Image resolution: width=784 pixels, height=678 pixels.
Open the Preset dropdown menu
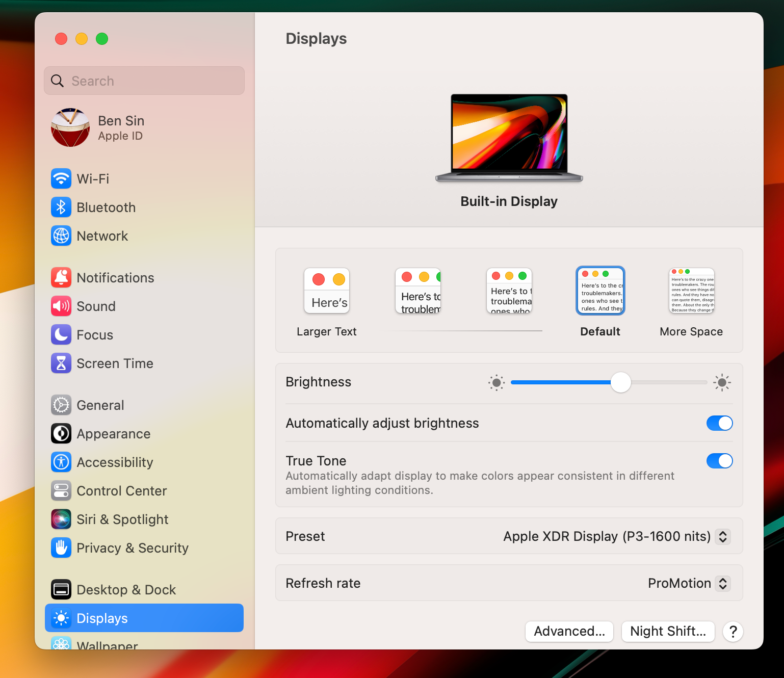click(723, 536)
